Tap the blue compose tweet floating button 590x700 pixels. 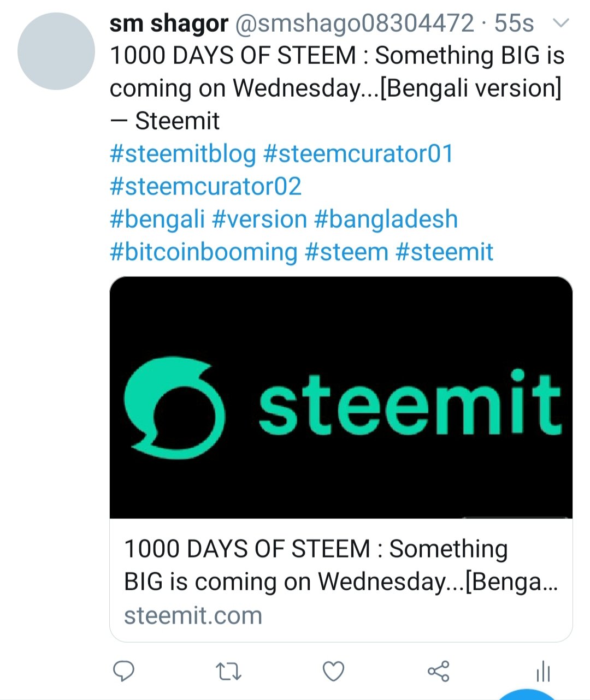point(527,694)
